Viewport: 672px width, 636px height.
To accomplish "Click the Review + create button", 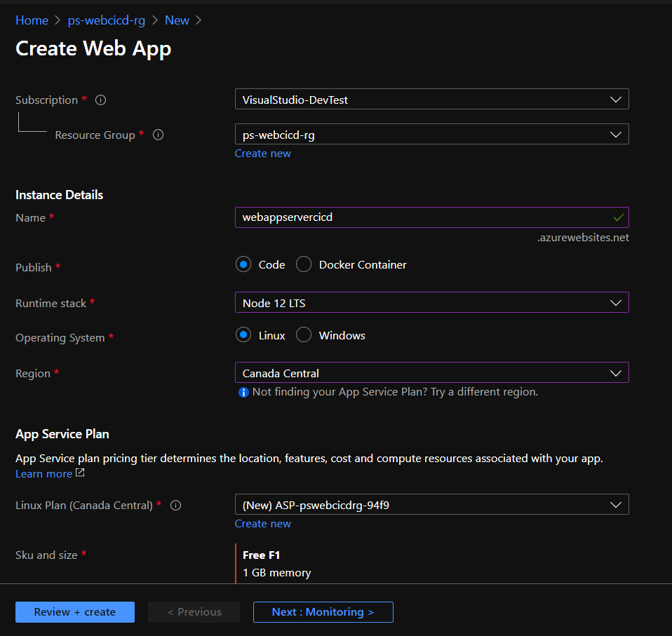I will [74, 611].
